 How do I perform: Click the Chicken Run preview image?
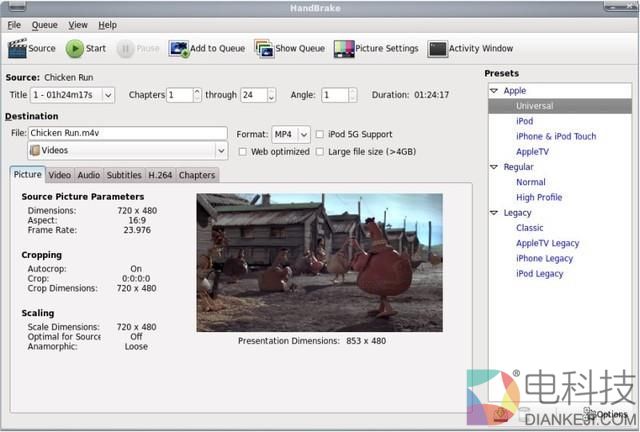tap(319, 262)
